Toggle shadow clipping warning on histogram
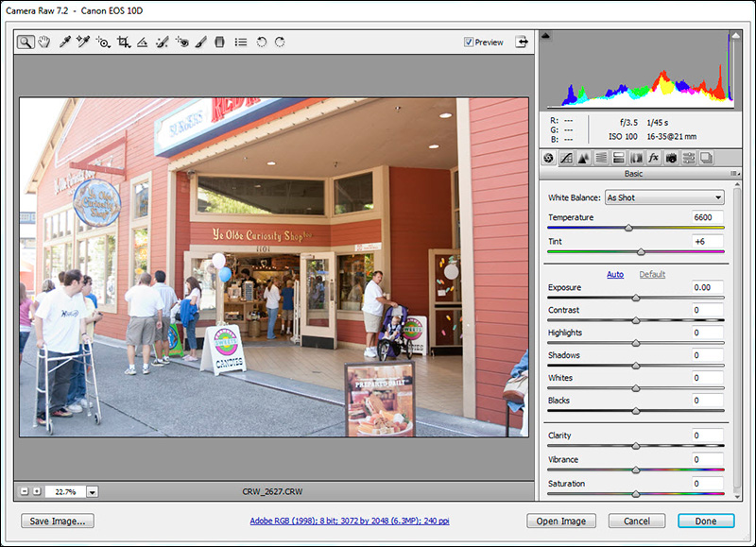Screen dimensions: 756x547 point(545,36)
